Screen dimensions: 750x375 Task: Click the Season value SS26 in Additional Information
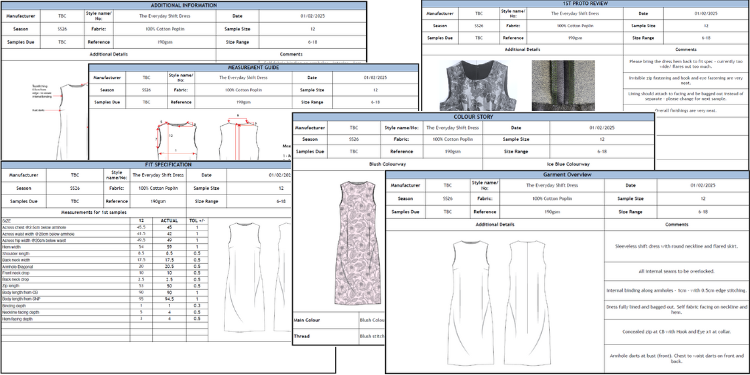click(62, 29)
